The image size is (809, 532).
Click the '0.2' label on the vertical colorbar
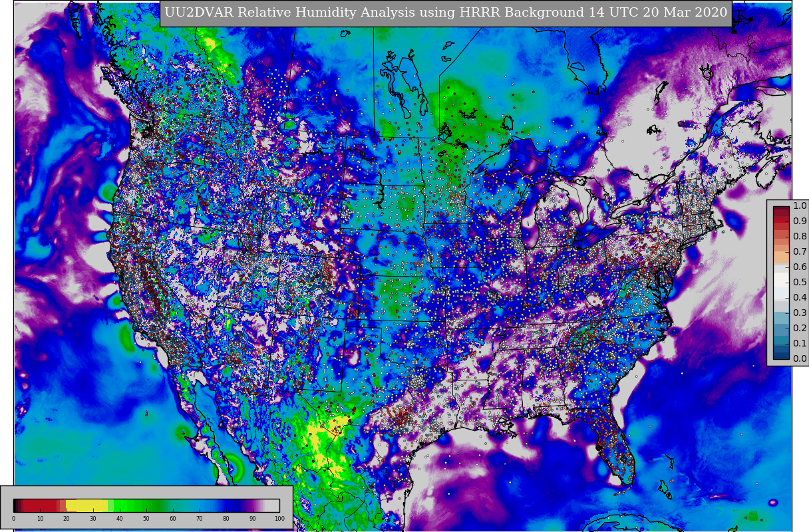(x=800, y=329)
